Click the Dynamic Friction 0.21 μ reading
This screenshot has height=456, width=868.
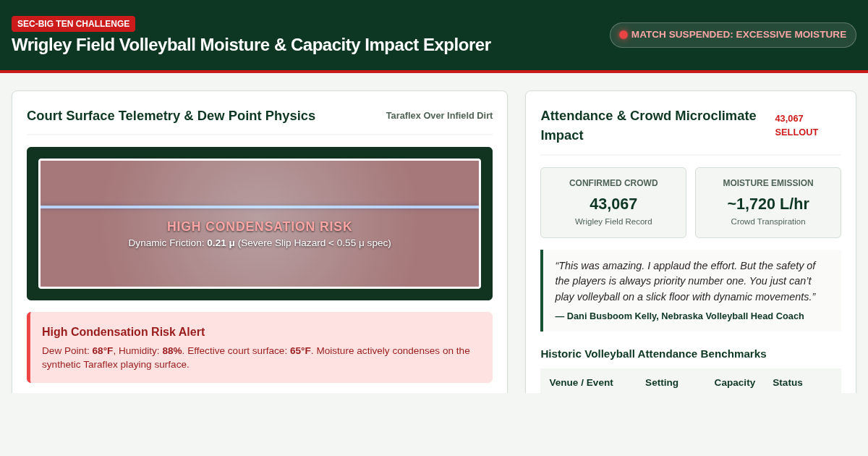pyautogui.click(x=260, y=243)
